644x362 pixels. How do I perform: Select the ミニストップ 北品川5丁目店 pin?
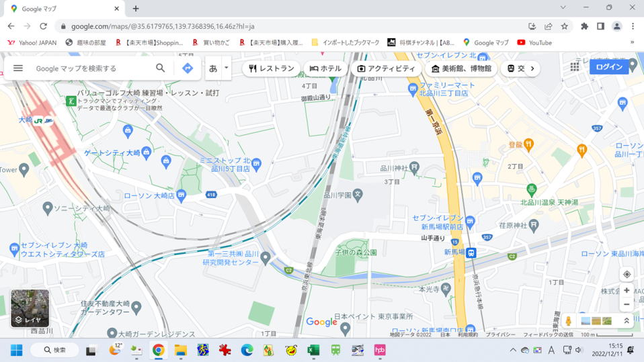click(x=256, y=164)
